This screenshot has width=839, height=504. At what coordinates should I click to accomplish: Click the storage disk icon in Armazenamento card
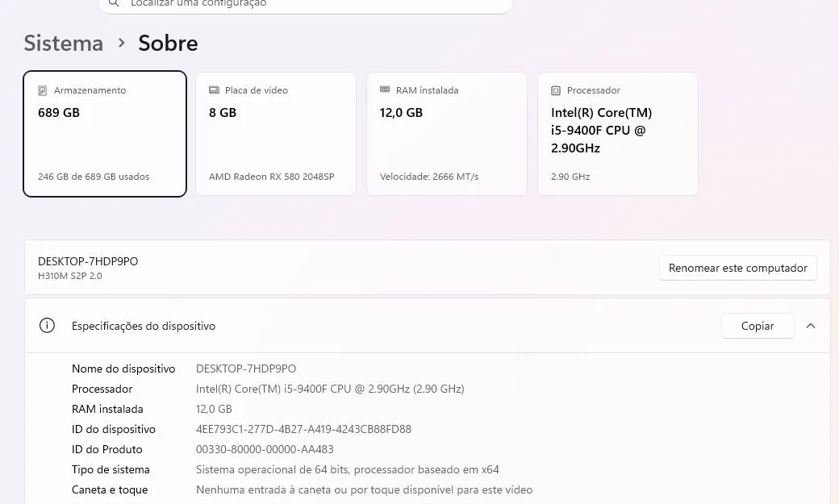(42, 91)
